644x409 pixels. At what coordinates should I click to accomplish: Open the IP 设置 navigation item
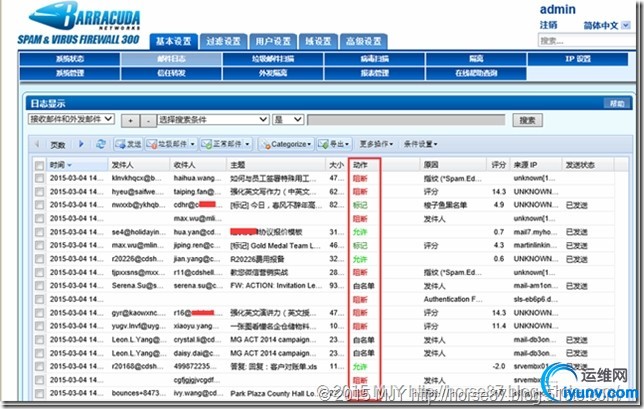(x=578, y=59)
